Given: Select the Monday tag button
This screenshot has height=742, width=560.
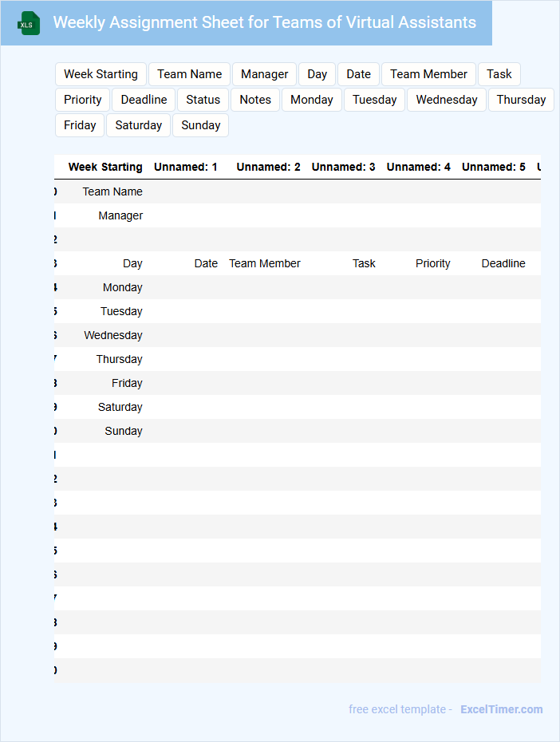Looking at the screenshot, I should click(312, 100).
